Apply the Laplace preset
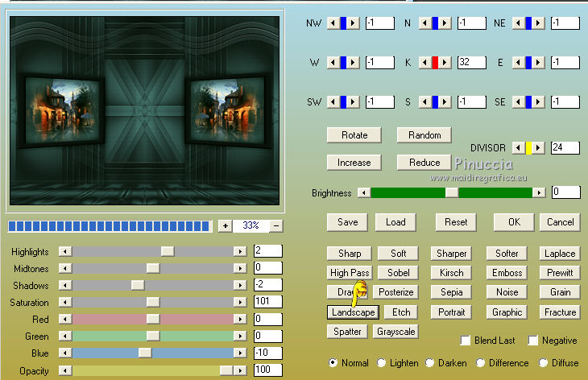 coord(561,254)
